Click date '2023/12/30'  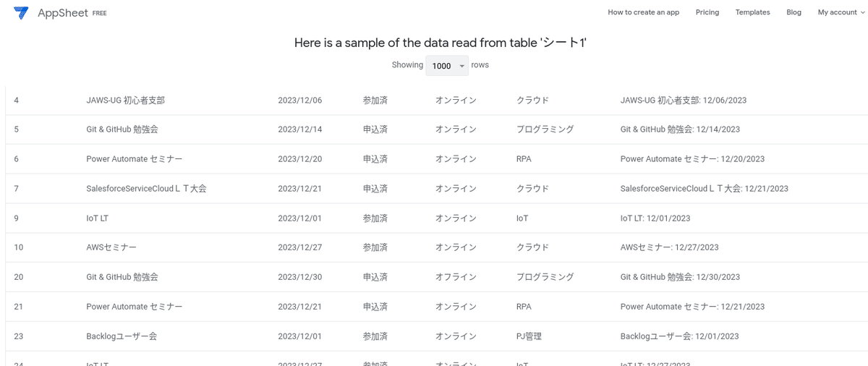(299, 277)
